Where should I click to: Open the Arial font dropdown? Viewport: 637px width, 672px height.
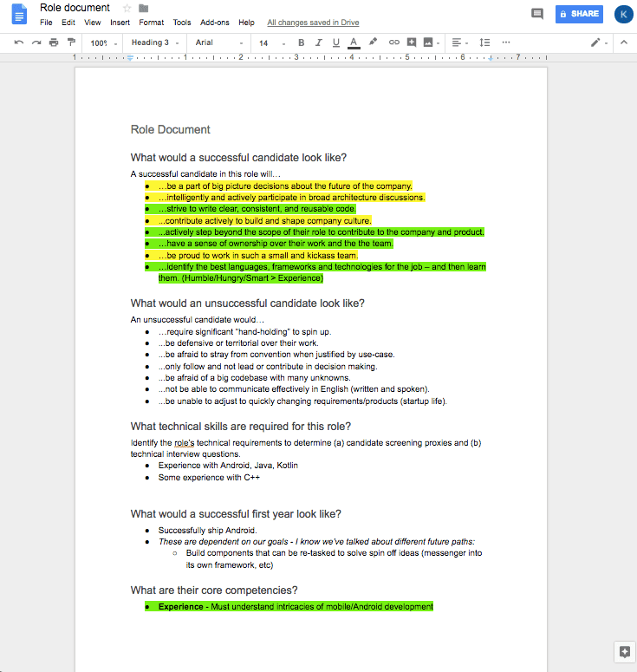[219, 42]
